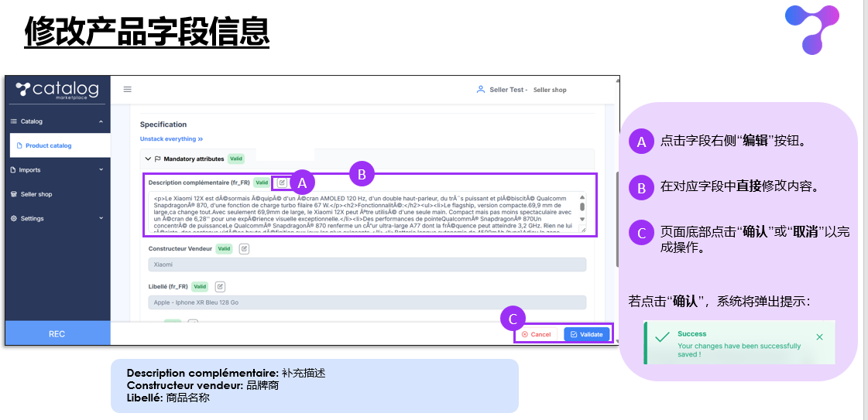Click the Seller Test user profile icon
The image size is (868, 420).
[481, 90]
